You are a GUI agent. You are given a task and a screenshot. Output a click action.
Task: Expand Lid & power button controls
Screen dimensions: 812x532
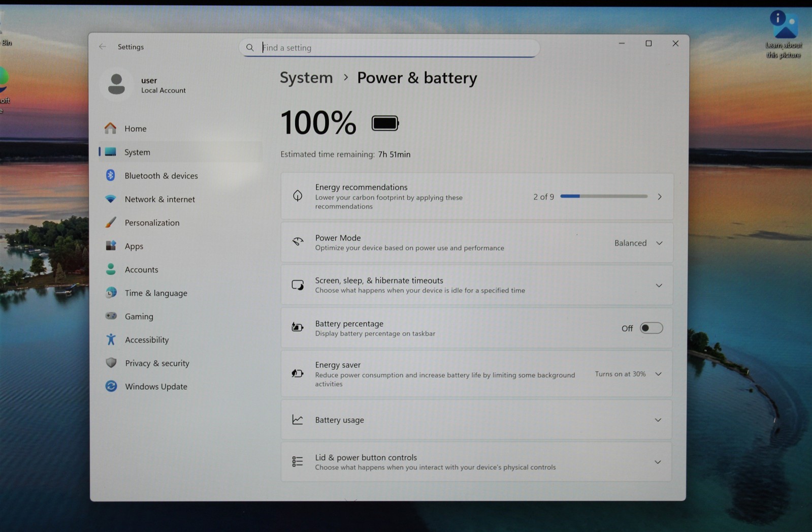(476, 462)
